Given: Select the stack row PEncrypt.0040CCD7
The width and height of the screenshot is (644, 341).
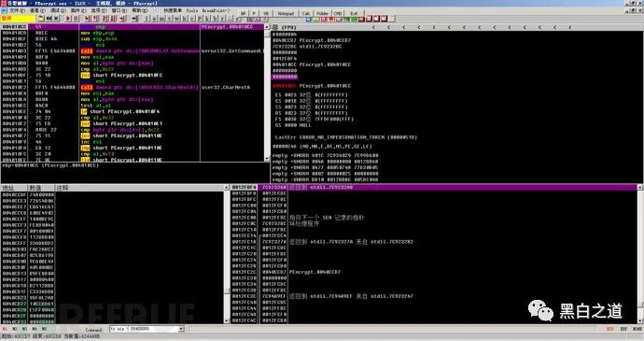Looking at the screenshot, I should (435, 272).
